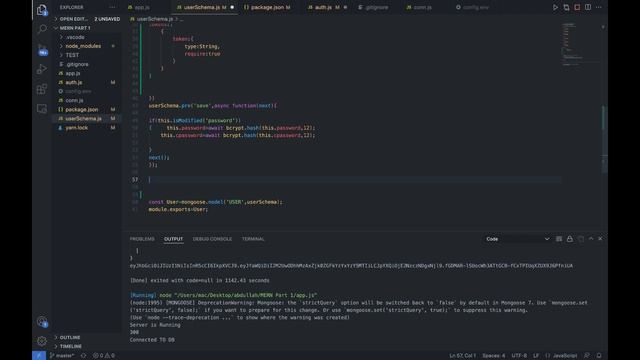Open the Debug Console panel tab

pyautogui.click(x=212, y=239)
